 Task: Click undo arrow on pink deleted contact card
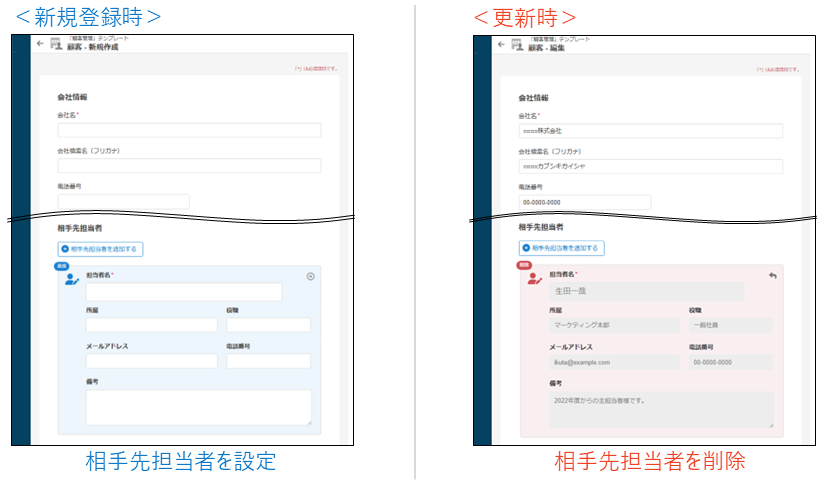pos(772,275)
